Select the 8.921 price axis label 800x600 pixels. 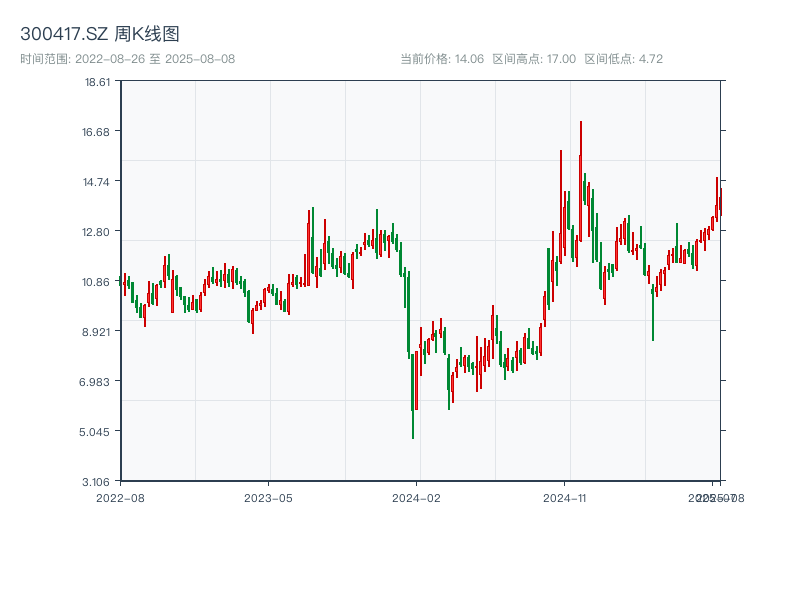pyautogui.click(x=98, y=332)
